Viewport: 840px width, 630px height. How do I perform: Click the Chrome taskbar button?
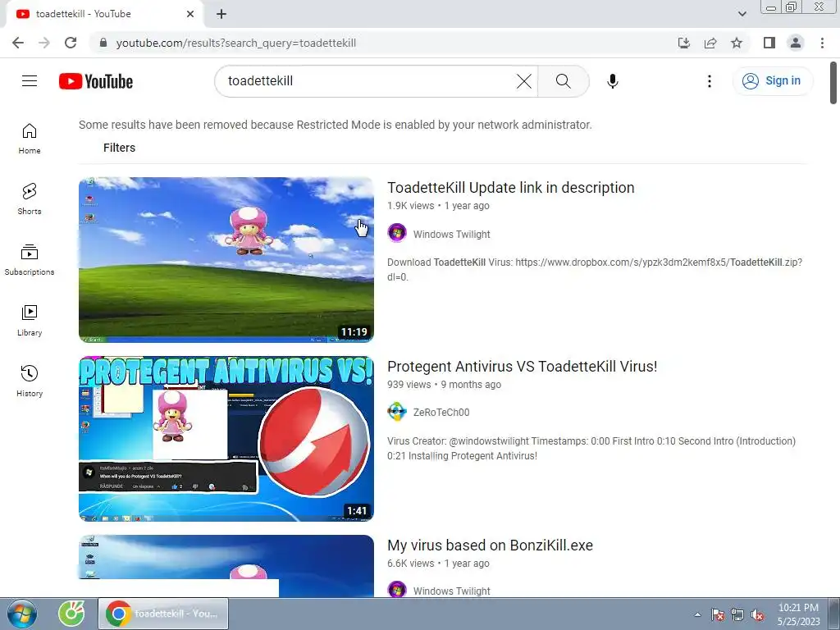click(163, 614)
